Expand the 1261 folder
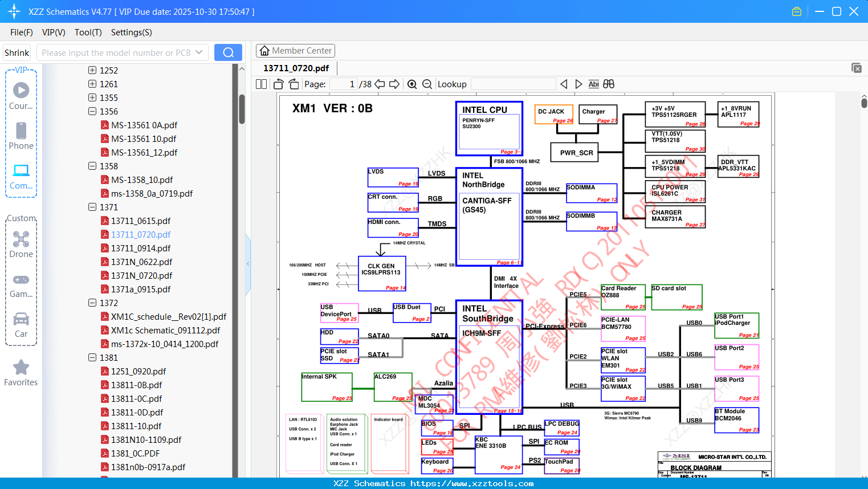Viewport: 868px width, 489px height. click(x=92, y=84)
